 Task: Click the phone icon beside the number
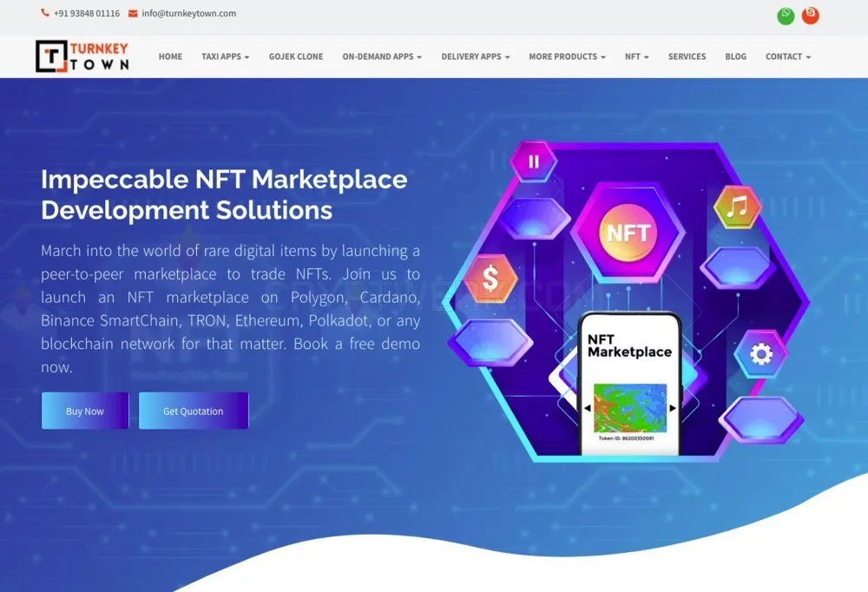pyautogui.click(x=45, y=13)
